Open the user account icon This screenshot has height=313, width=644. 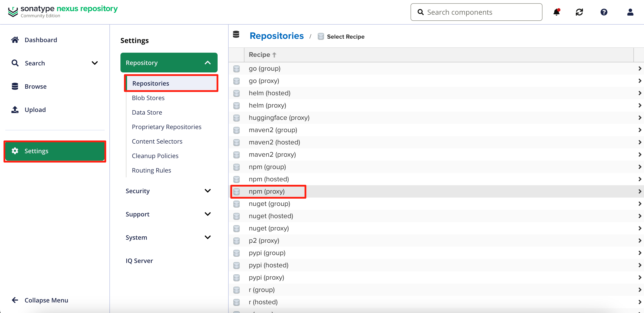point(630,12)
